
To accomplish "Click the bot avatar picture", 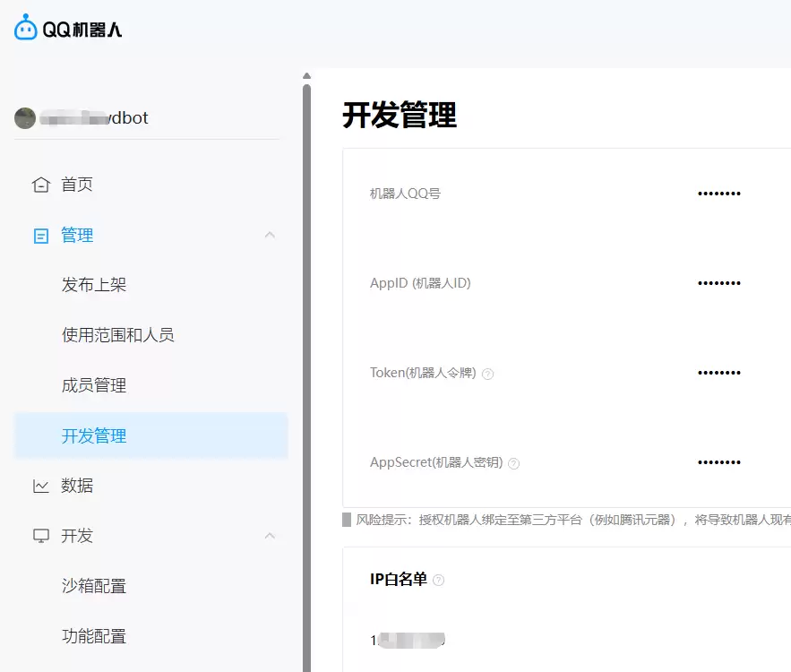I will click(24, 117).
